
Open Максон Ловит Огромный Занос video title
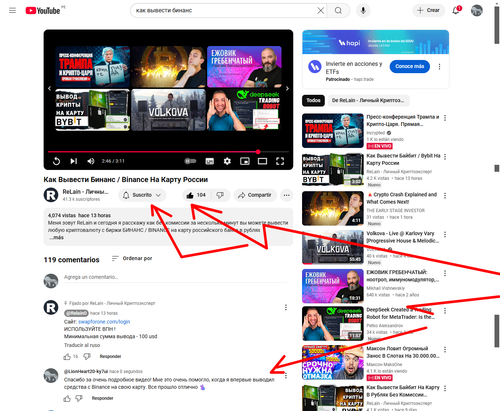point(403,352)
